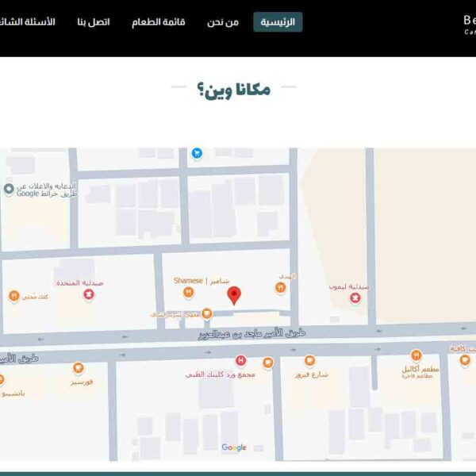Open the من نحن menu item

click(223, 22)
